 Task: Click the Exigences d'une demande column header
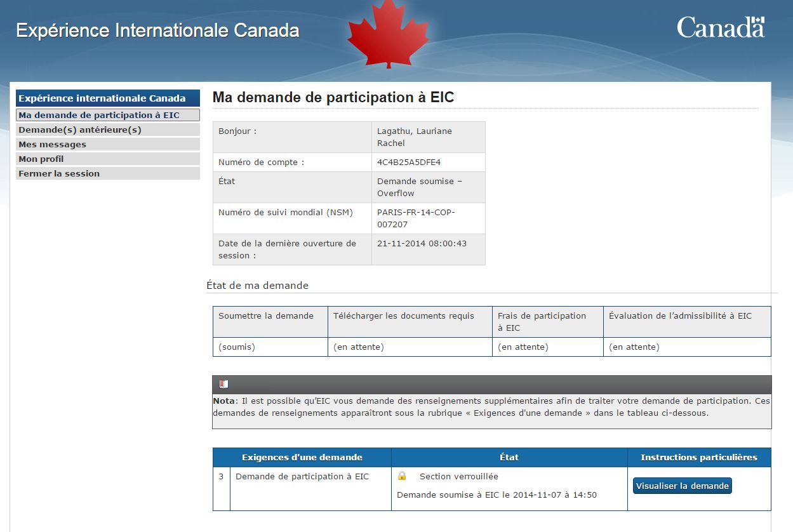pos(302,458)
